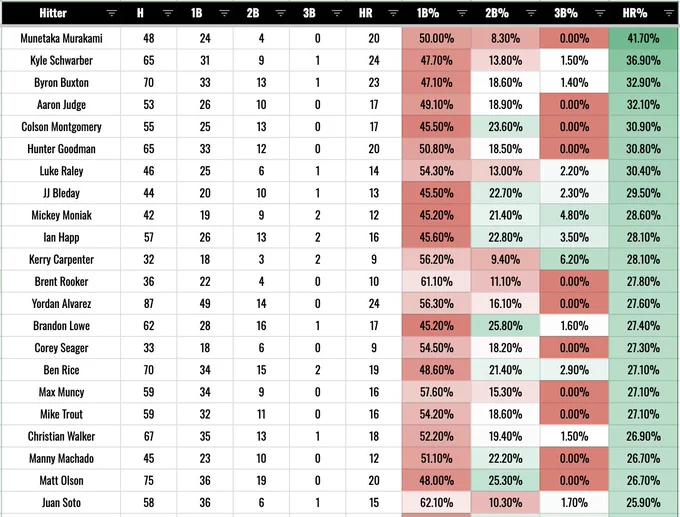
Task: Select the Munetaka Murakami name cell
Action: click(61, 38)
